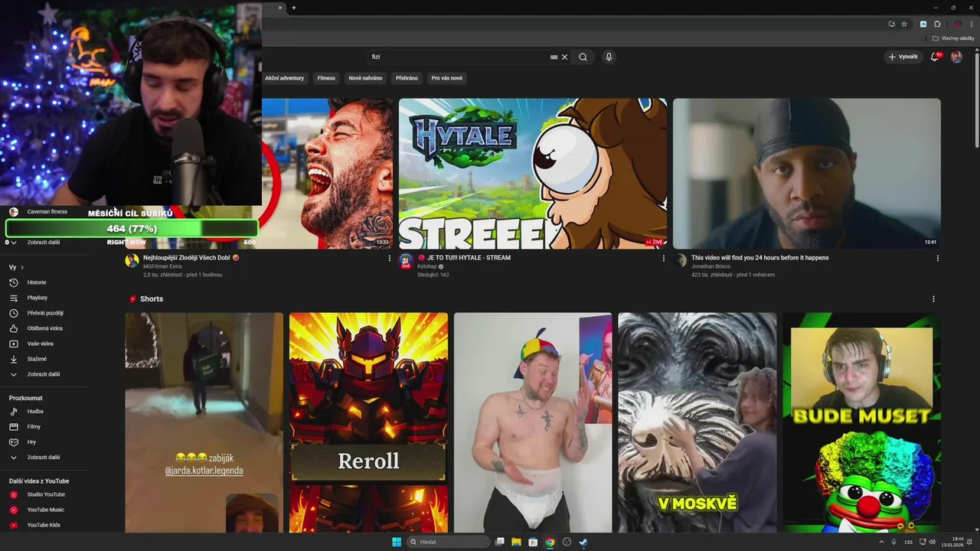Open Steam from the taskbar

click(583, 542)
